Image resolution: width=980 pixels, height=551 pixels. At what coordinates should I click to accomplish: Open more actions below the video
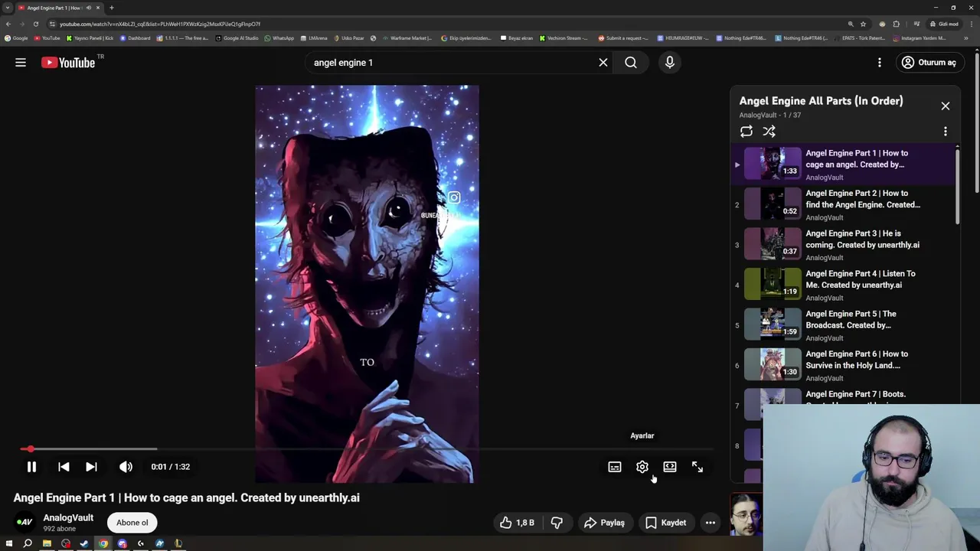tap(710, 523)
